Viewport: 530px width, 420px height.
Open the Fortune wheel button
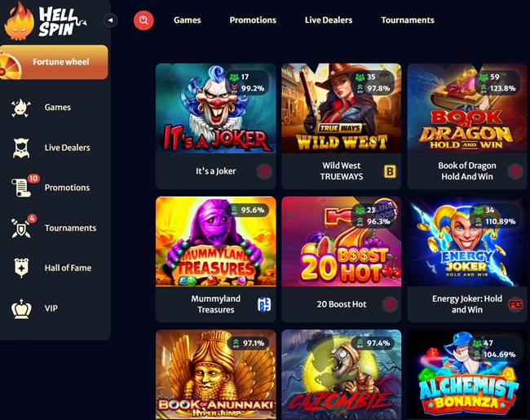[54, 62]
